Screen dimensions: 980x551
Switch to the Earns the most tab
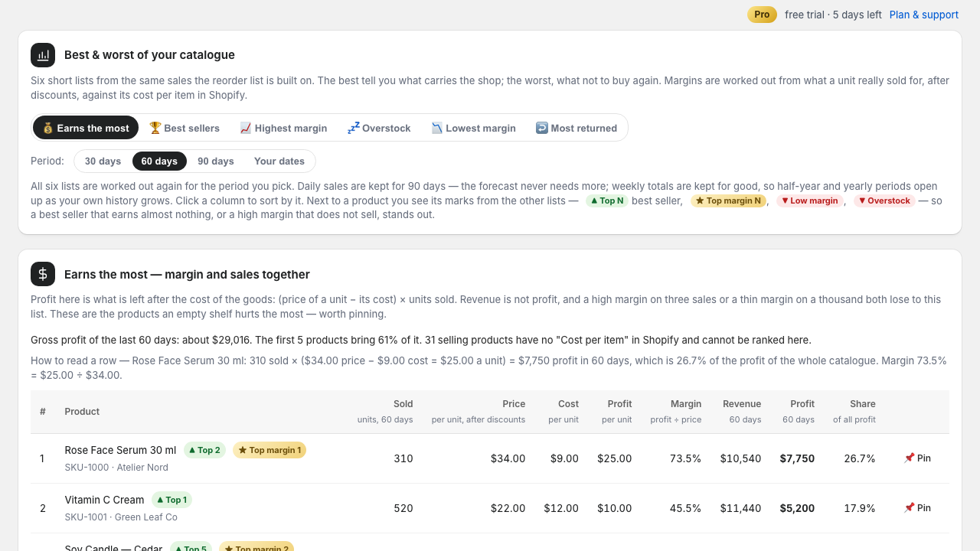(86, 128)
